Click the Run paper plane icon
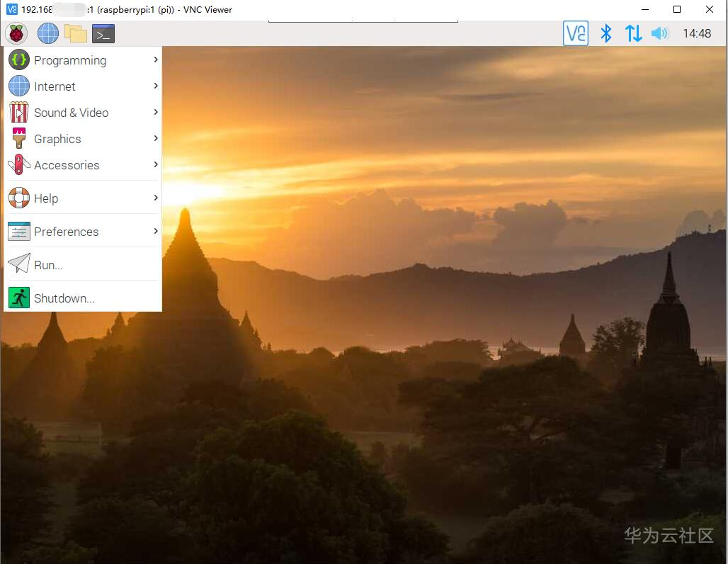Image resolution: width=728 pixels, height=564 pixels. [x=19, y=264]
